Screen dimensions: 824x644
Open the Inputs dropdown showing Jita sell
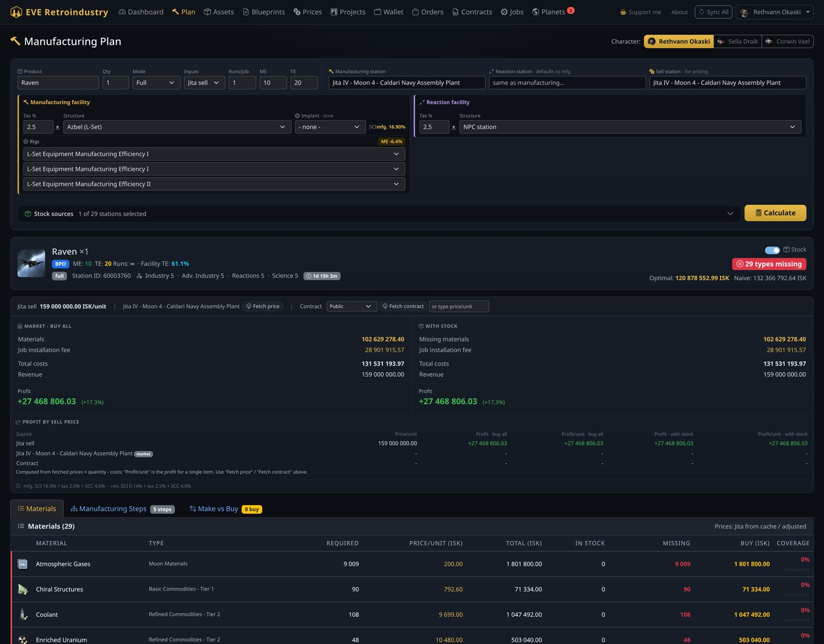click(x=204, y=83)
